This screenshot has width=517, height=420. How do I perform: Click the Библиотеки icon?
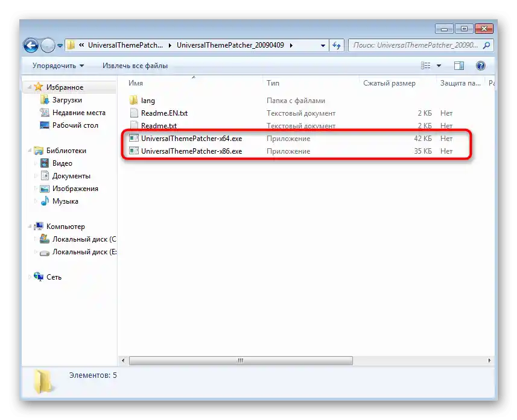tap(39, 151)
